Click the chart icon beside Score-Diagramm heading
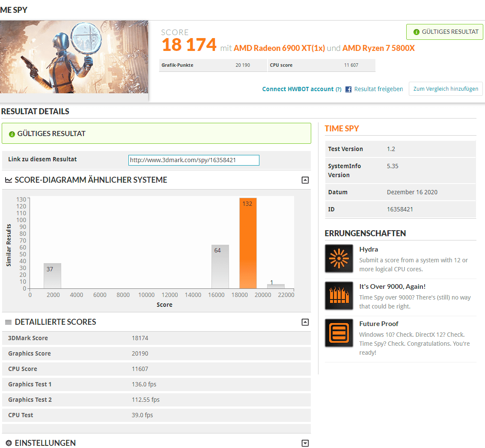This screenshot has width=485, height=448. [9, 180]
